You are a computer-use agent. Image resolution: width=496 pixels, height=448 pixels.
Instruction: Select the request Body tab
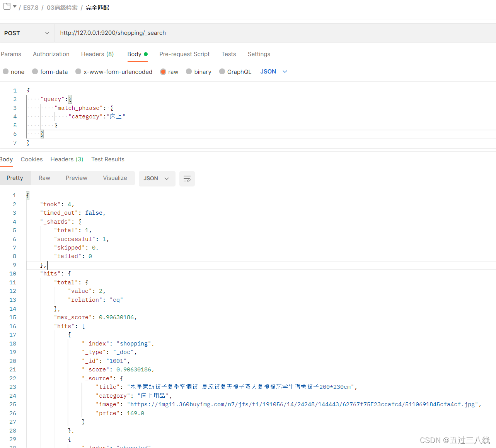coord(137,54)
